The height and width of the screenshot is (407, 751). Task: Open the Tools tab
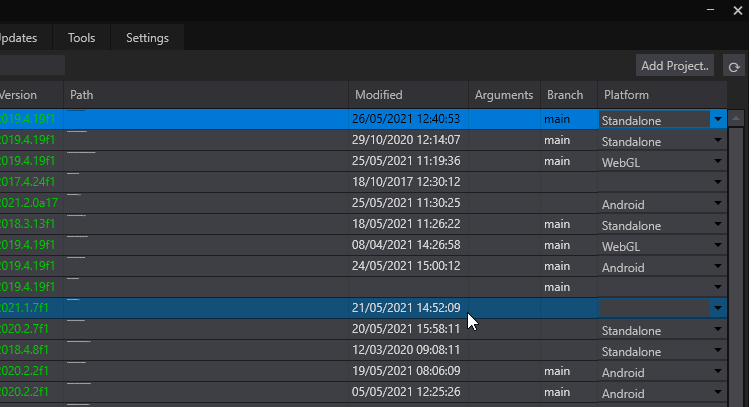pos(81,38)
